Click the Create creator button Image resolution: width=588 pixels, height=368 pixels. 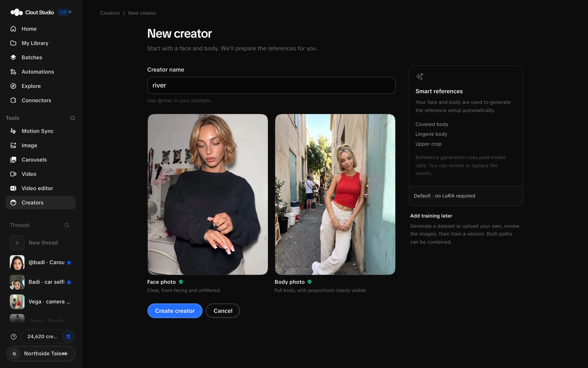[175, 311]
